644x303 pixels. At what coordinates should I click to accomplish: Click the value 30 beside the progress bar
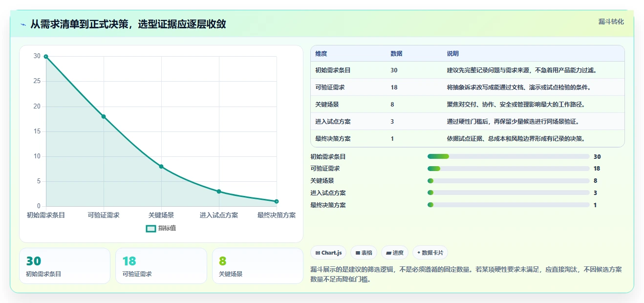[x=597, y=156]
